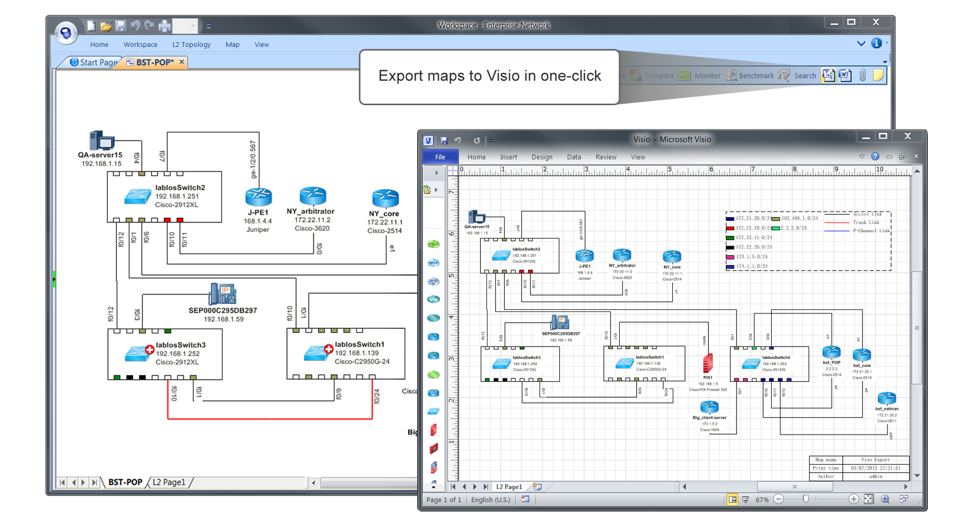Click Compare button in Workspace toolbar
The height and width of the screenshot is (530, 980).
tap(652, 76)
